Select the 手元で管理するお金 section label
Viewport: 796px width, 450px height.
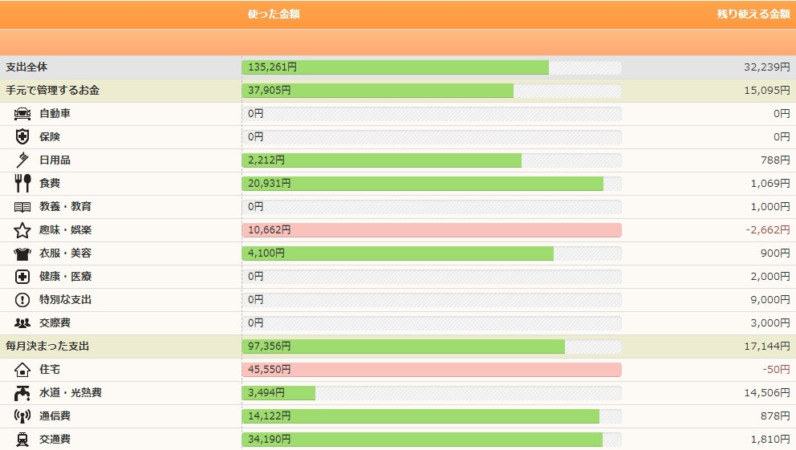pyautogui.click(x=52, y=90)
